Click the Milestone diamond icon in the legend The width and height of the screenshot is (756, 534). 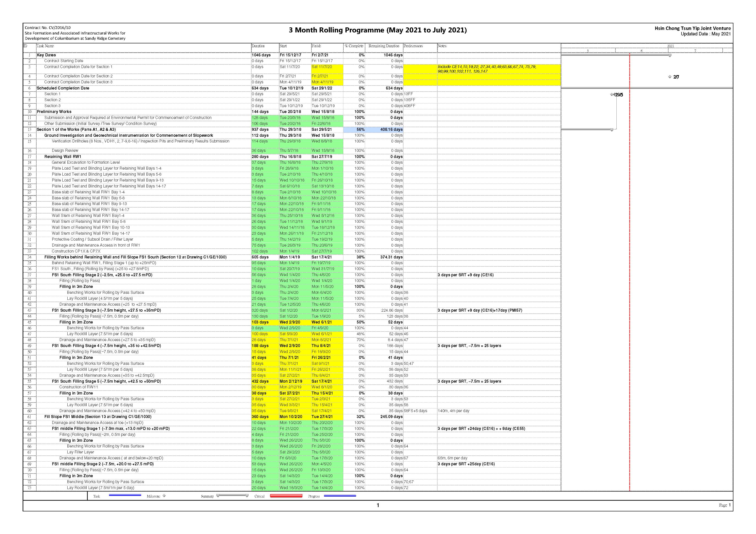(164, 495)
